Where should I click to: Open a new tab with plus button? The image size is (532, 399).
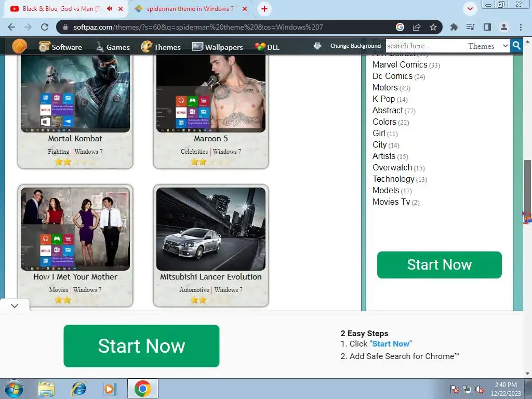coord(264,9)
